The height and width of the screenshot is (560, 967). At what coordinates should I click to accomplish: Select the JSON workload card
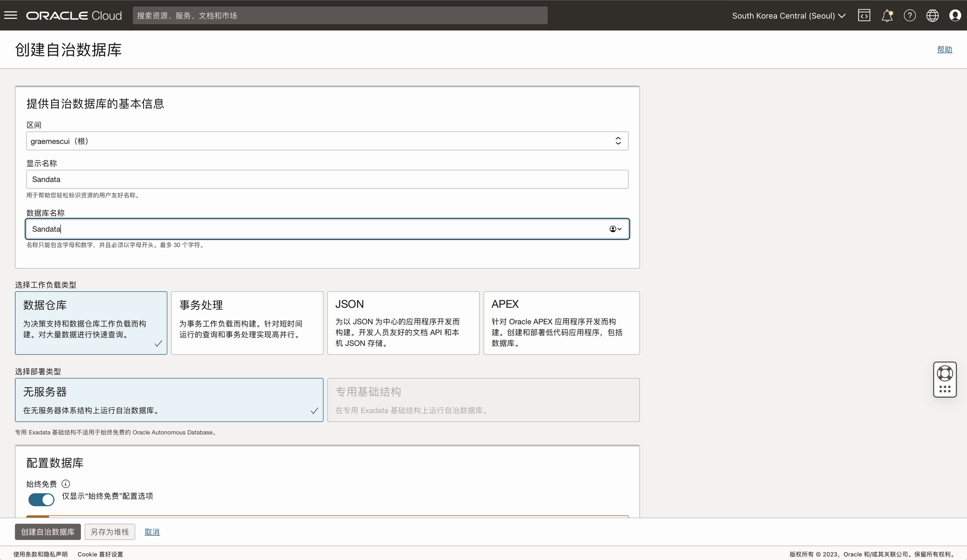click(403, 323)
